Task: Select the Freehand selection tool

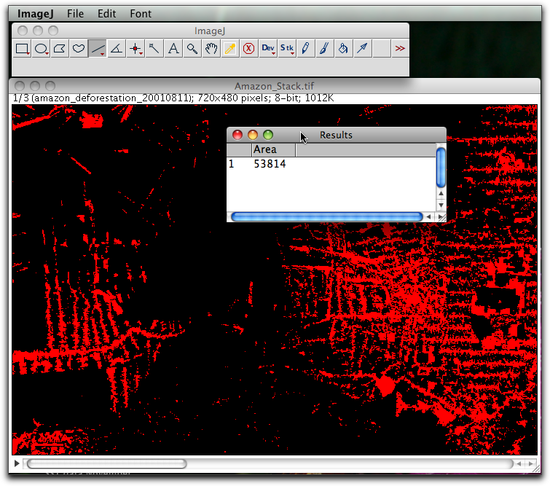Action: pyautogui.click(x=79, y=48)
